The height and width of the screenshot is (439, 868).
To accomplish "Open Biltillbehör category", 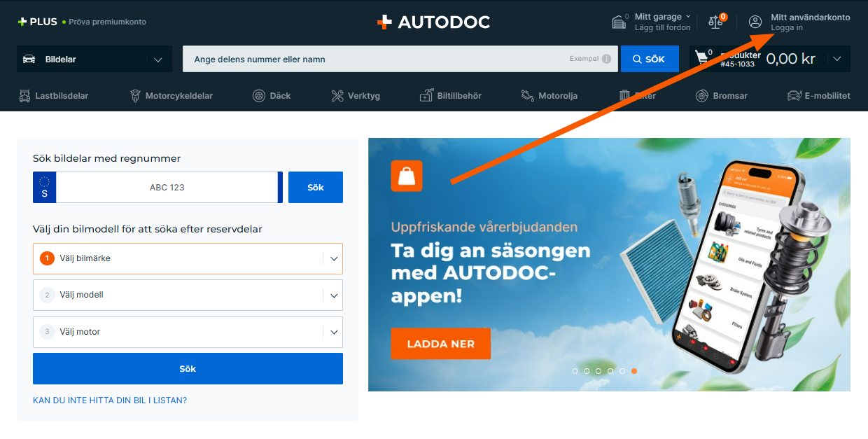I will coord(451,95).
